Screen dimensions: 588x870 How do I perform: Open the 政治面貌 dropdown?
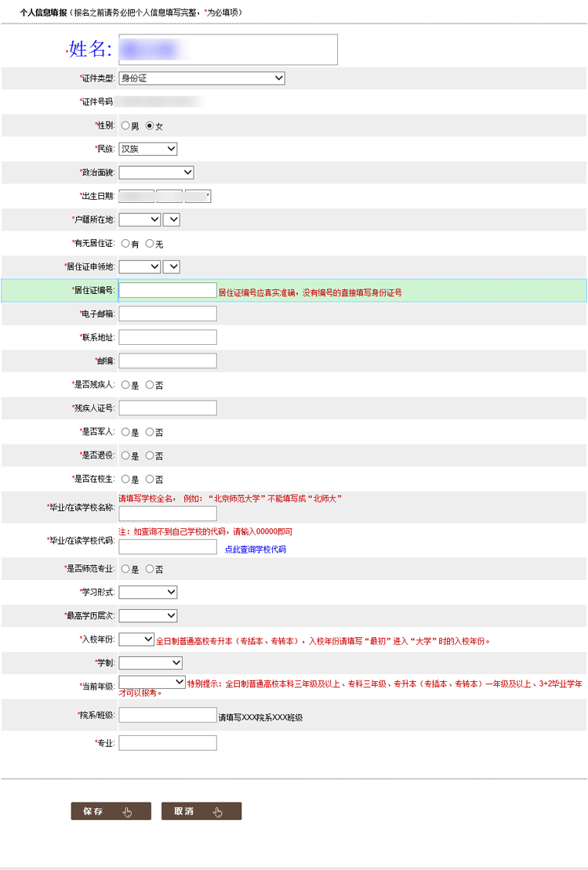click(156, 172)
